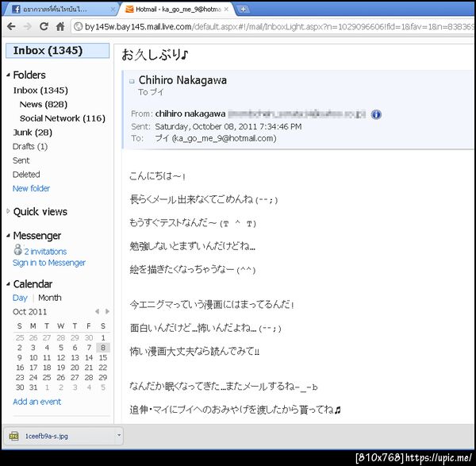Switch calendar to Month view
Screen dimensions: 476x466
50,298
